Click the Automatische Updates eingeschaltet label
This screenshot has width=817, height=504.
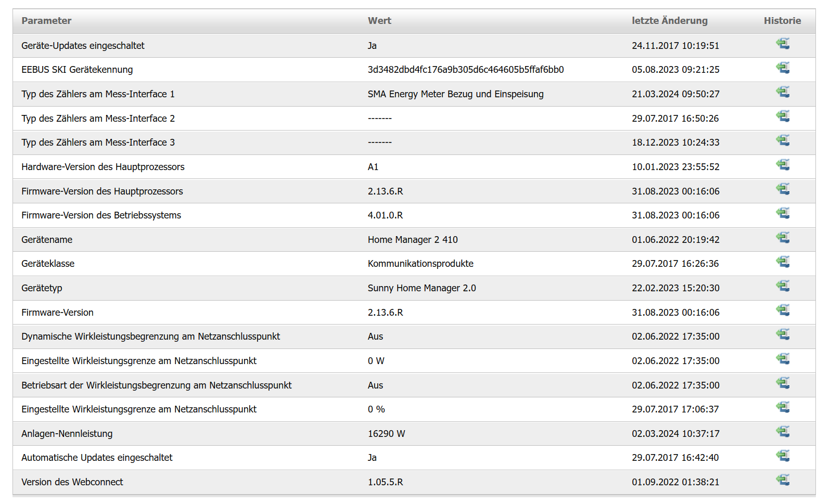[97, 458]
